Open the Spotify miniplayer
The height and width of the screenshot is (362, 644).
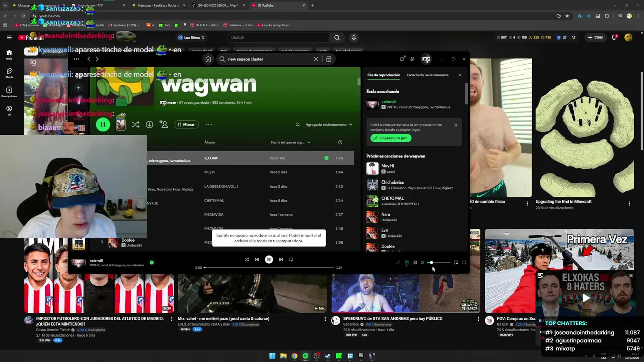pos(456,263)
